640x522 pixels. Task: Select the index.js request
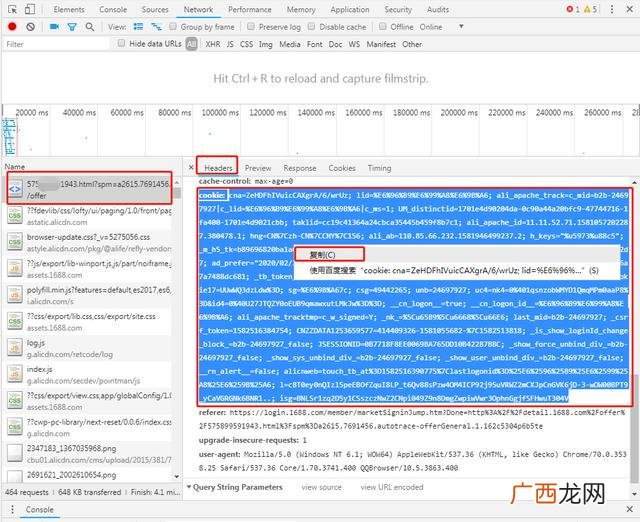coord(89,375)
